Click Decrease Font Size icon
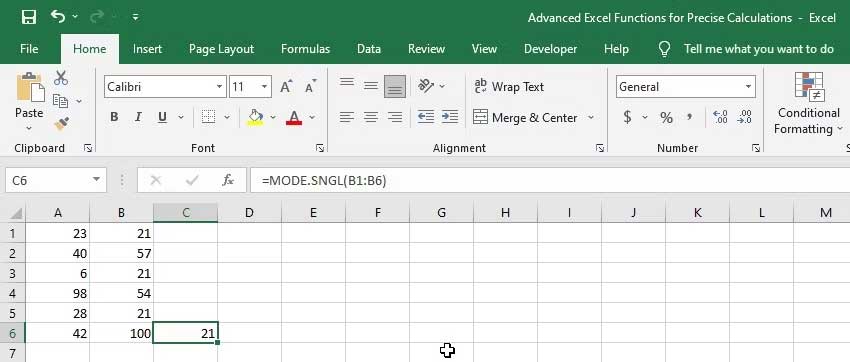This screenshot has height=362, width=850. coord(311,87)
